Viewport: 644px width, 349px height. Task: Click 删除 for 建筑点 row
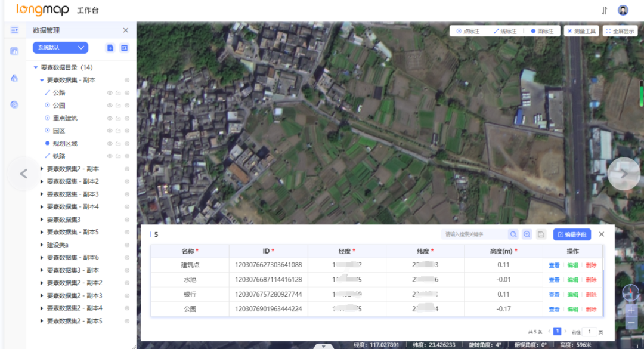point(591,265)
